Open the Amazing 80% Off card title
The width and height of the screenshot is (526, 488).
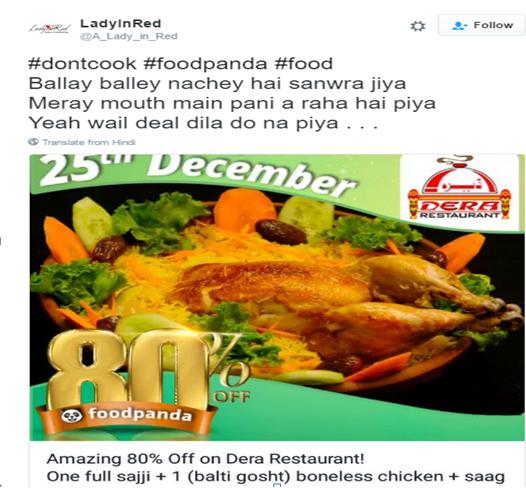tap(205, 458)
